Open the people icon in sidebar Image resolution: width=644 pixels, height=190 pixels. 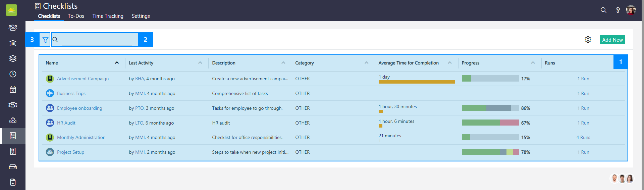click(13, 28)
